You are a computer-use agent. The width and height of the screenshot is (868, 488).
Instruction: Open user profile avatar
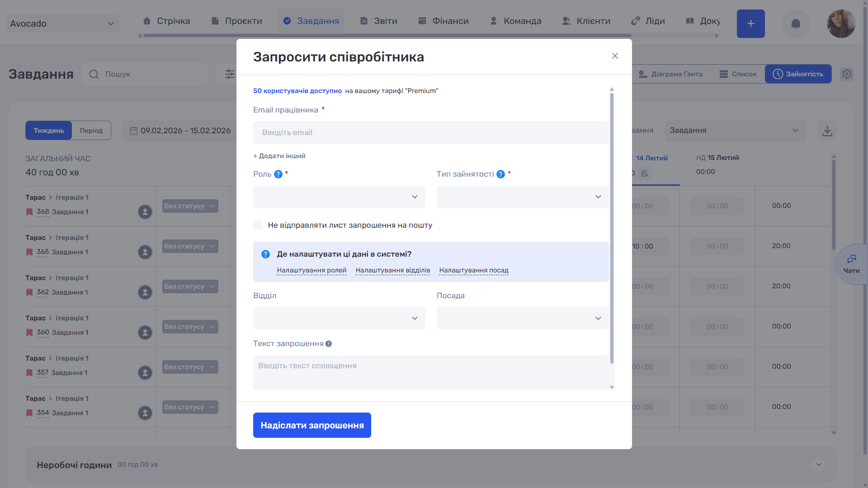coord(841,23)
